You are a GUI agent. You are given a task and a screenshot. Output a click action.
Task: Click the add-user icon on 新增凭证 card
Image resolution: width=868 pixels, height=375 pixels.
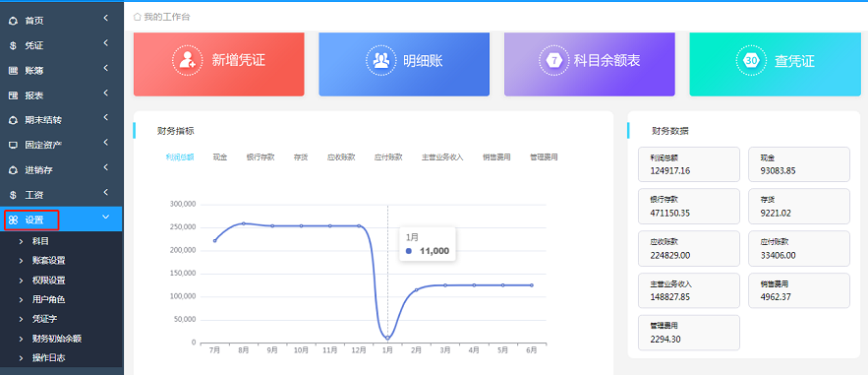188,60
